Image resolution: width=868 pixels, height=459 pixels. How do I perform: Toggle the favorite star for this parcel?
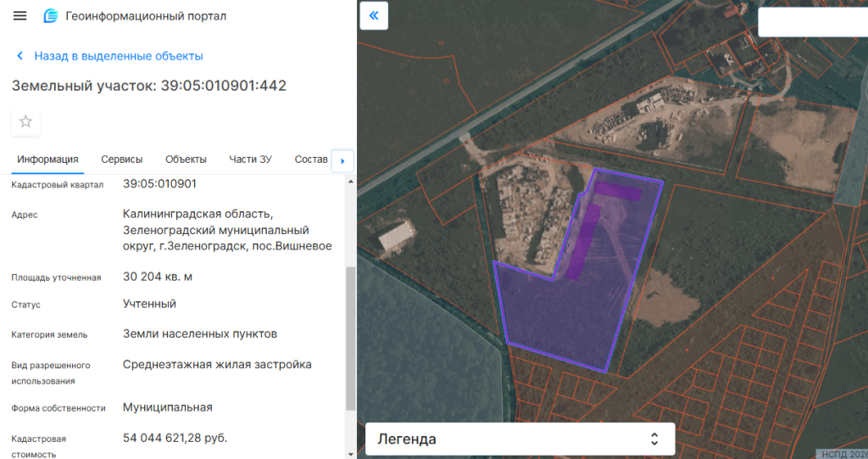[x=25, y=121]
